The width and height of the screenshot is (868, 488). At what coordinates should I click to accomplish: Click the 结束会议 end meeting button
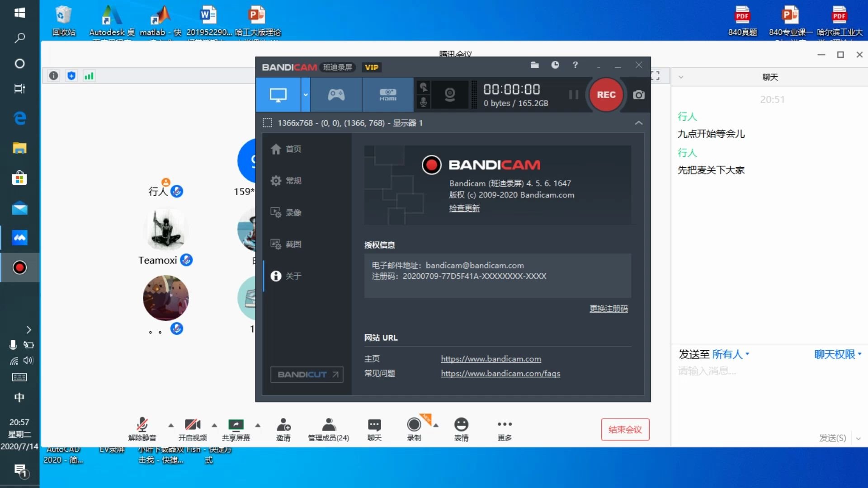coord(625,429)
